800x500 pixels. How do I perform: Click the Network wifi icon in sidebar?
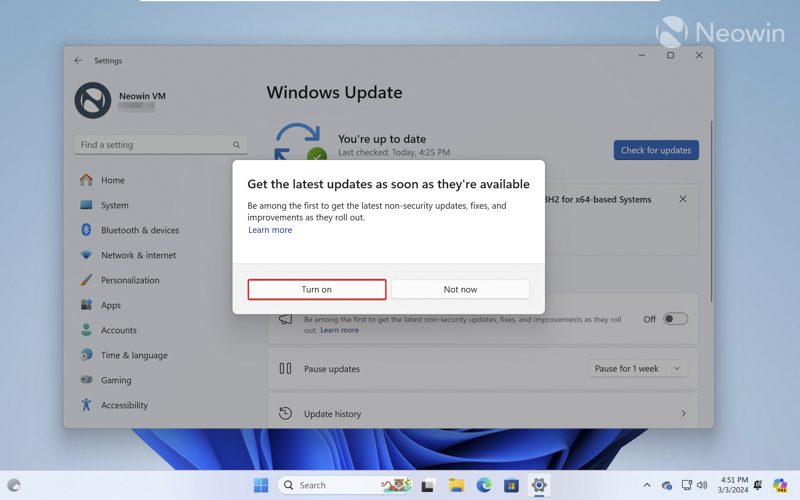(x=86, y=255)
